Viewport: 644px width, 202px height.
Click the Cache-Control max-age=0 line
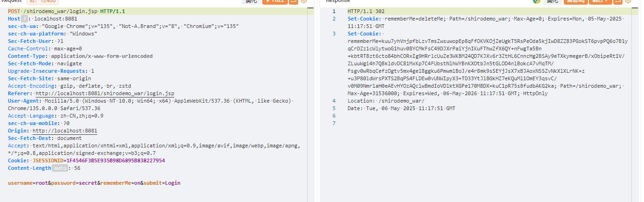45,49
